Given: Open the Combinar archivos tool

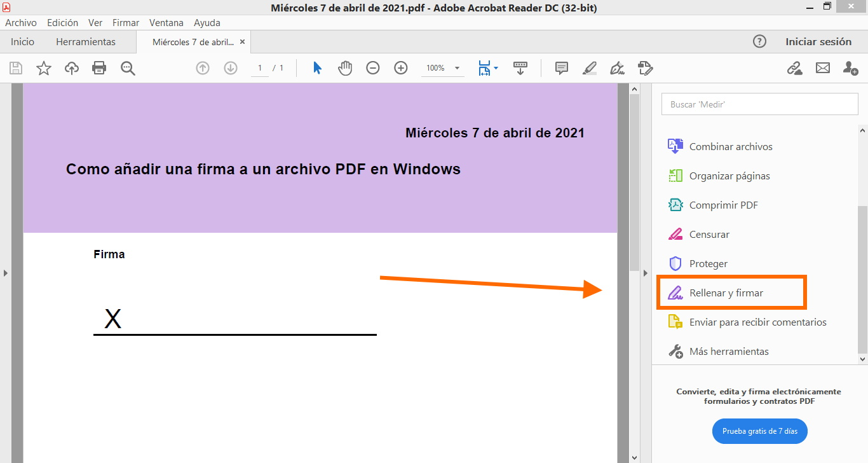Looking at the screenshot, I should [720, 146].
